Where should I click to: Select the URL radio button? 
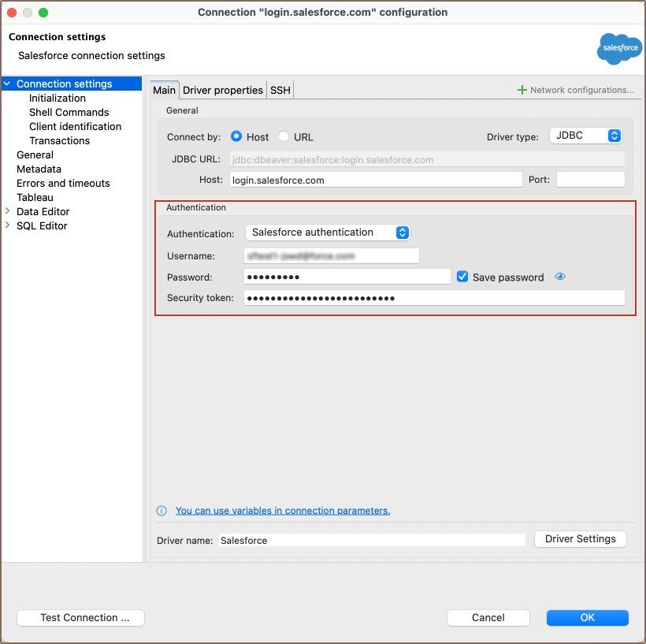pyautogui.click(x=283, y=136)
